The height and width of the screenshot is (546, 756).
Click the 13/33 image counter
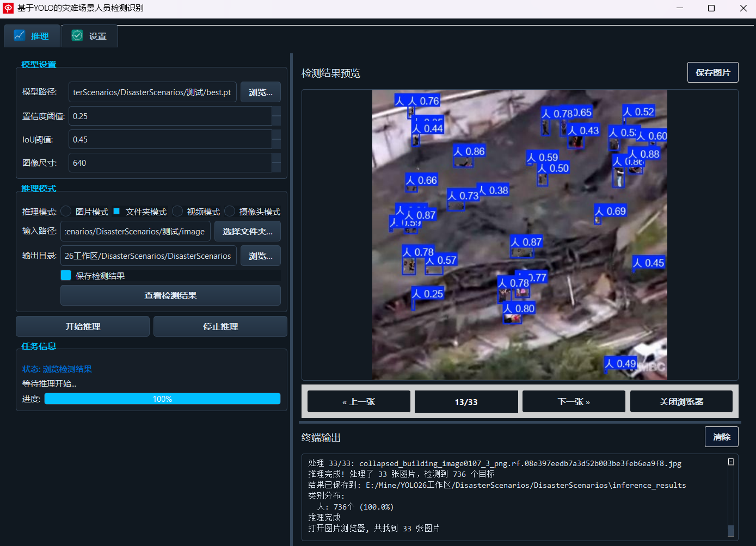pyautogui.click(x=466, y=402)
